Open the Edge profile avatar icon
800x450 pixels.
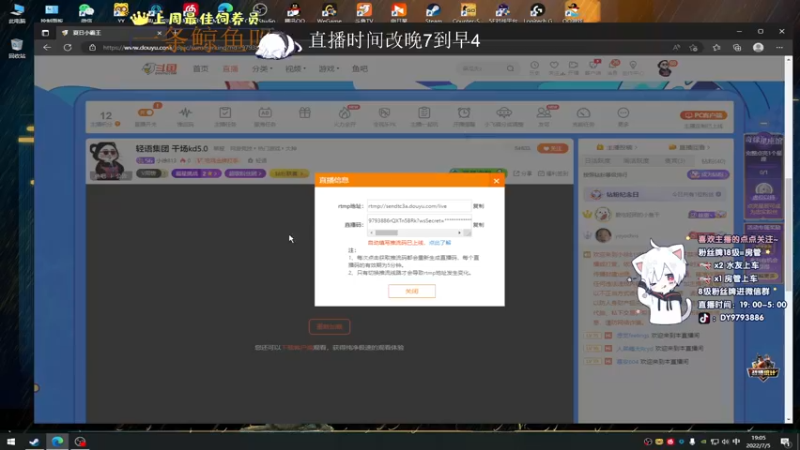pyautogui.click(x=758, y=47)
